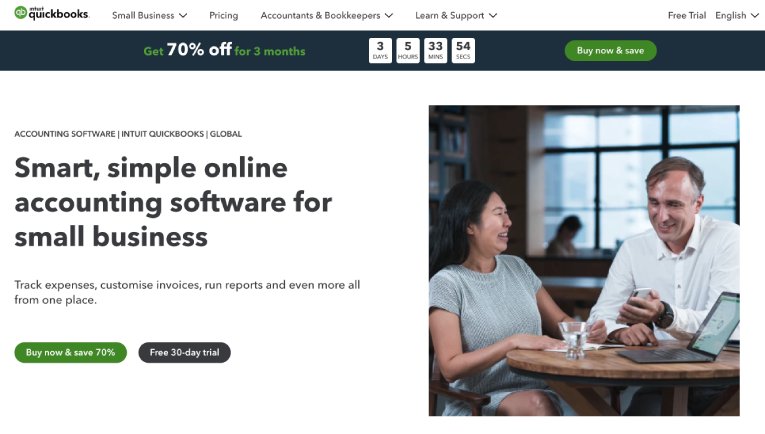Start the Free 30-day trial
This screenshot has height=434, width=765.
(x=184, y=353)
